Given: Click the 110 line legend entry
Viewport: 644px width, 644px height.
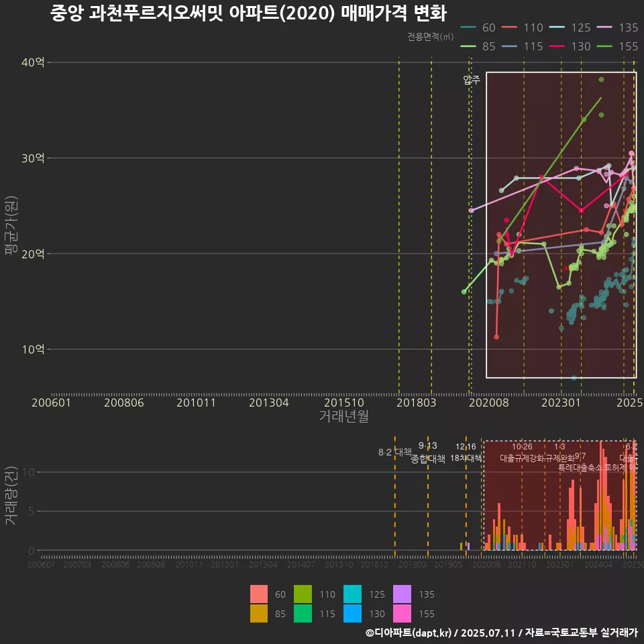Looking at the screenshot, I should point(523,28).
